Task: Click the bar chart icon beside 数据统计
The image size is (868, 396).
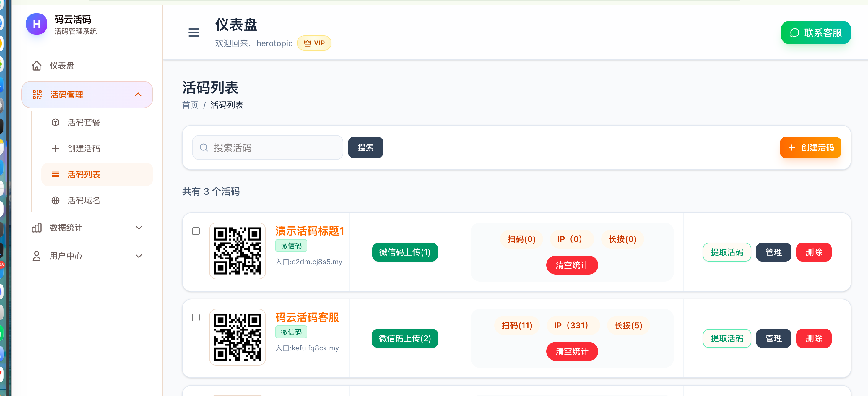Action: [x=36, y=228]
